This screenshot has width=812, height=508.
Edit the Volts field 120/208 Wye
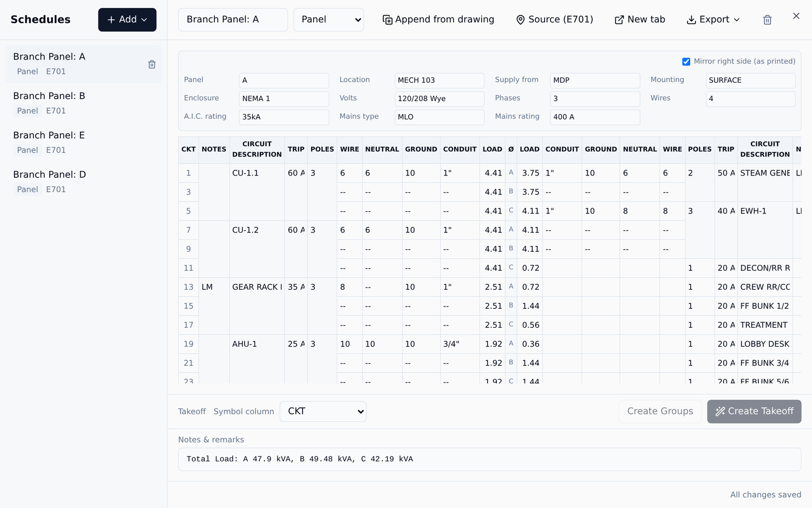pos(440,99)
